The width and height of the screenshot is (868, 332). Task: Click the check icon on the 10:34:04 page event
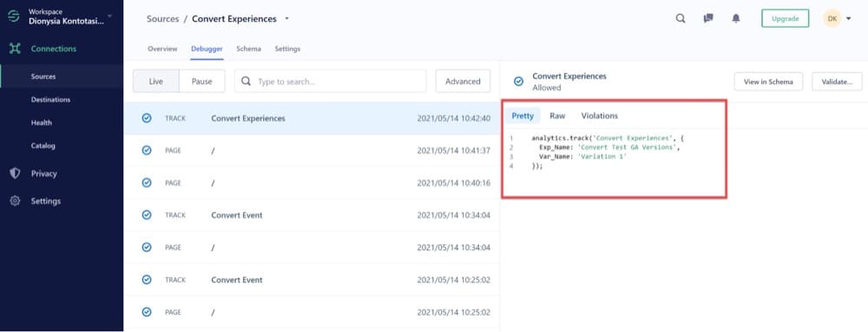pyautogui.click(x=147, y=247)
